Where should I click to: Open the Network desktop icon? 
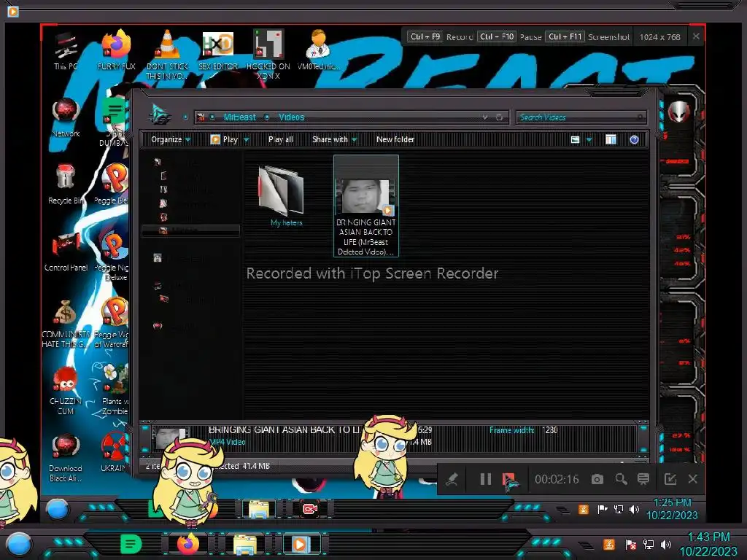(66, 118)
